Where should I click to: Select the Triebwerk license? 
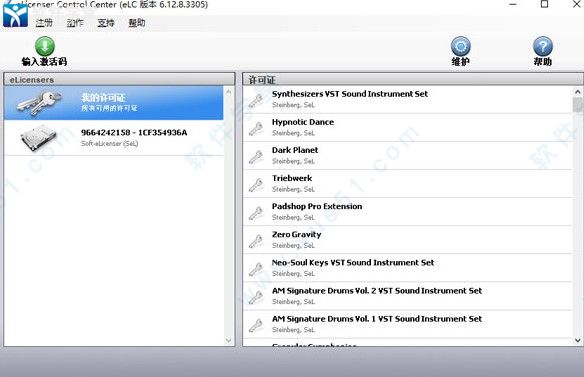pyautogui.click(x=407, y=184)
